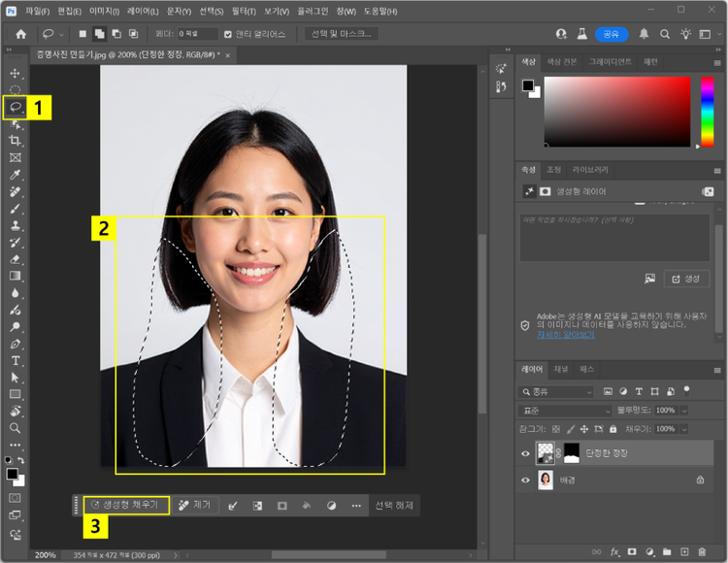Select the Move tool
This screenshot has height=563, width=728.
point(16,73)
